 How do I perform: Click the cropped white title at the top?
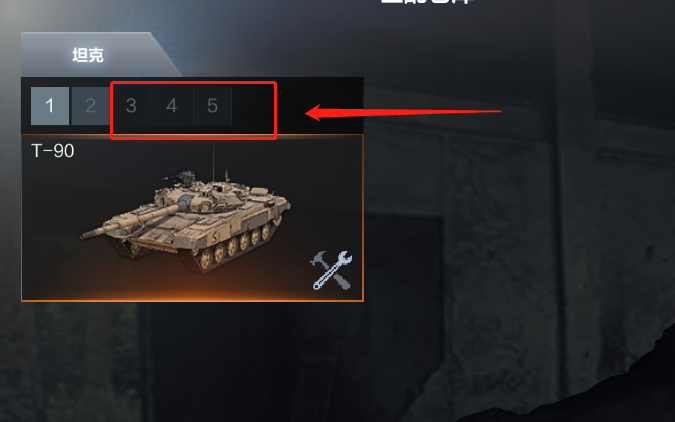pos(427,2)
